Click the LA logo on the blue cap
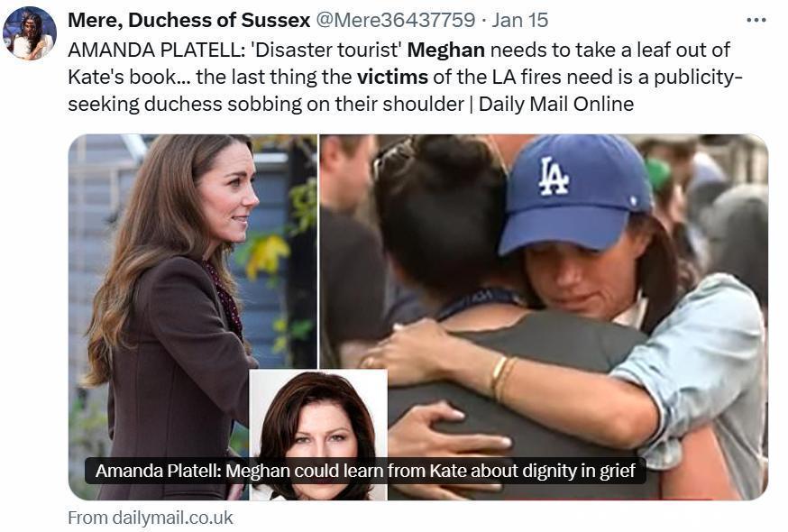The height and width of the screenshot is (532, 788). (x=554, y=176)
